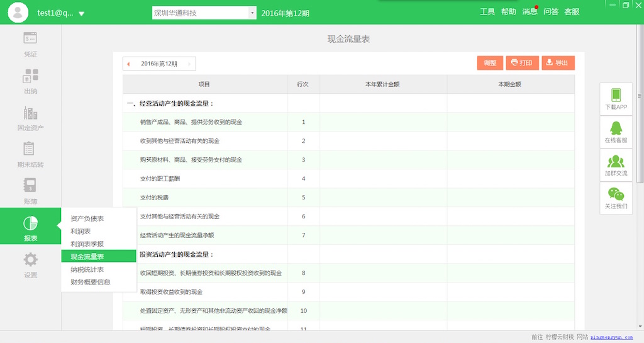Select 纳税统计表 from reports submenu
Viewport: 644px width, 343px height.
point(87,269)
